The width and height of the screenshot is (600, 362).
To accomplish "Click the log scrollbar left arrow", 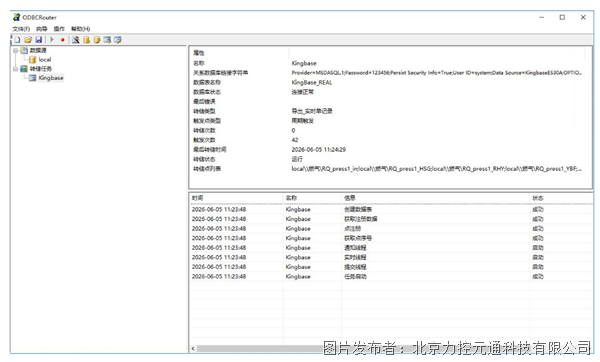I will (193, 349).
